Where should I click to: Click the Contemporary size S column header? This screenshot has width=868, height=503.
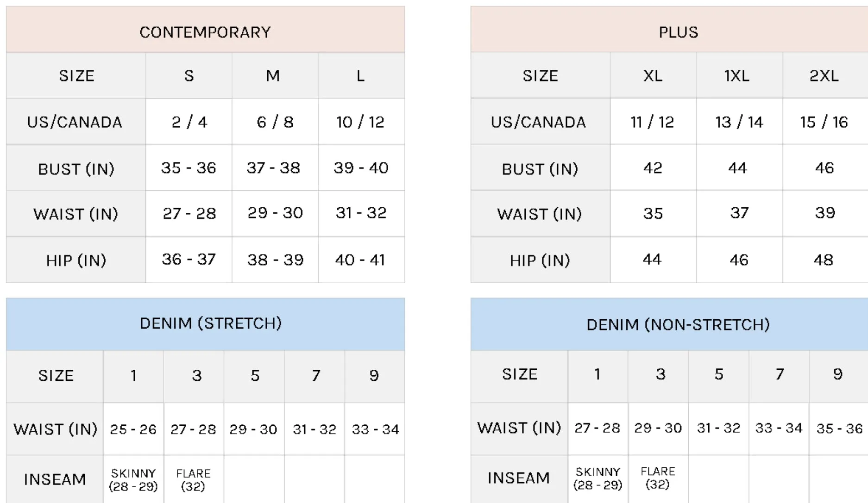tap(189, 75)
